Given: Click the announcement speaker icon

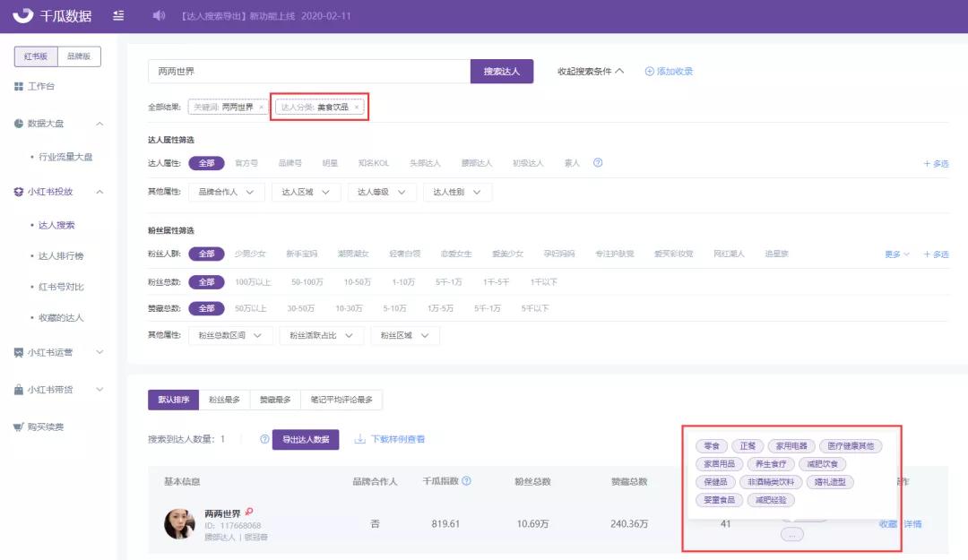Looking at the screenshot, I should coord(159,15).
